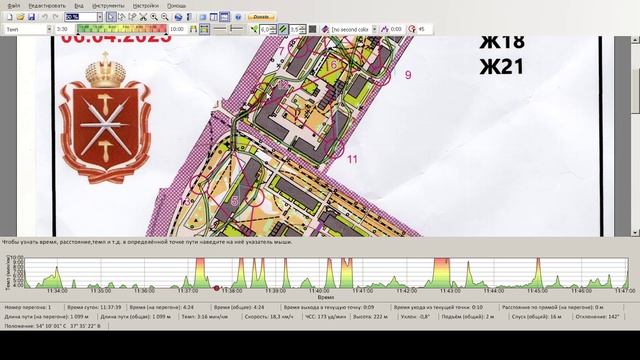Click the route line width icon
The image size is (640, 360).
254,29
